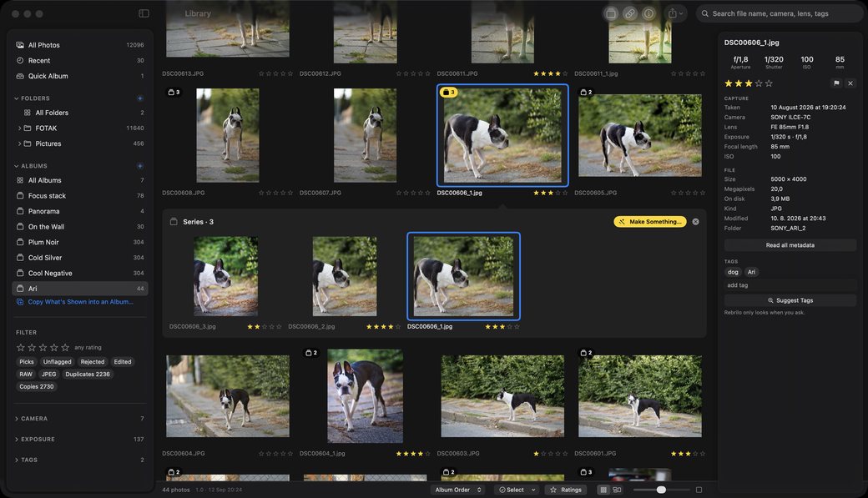Toggle the Edited filter

123,362
